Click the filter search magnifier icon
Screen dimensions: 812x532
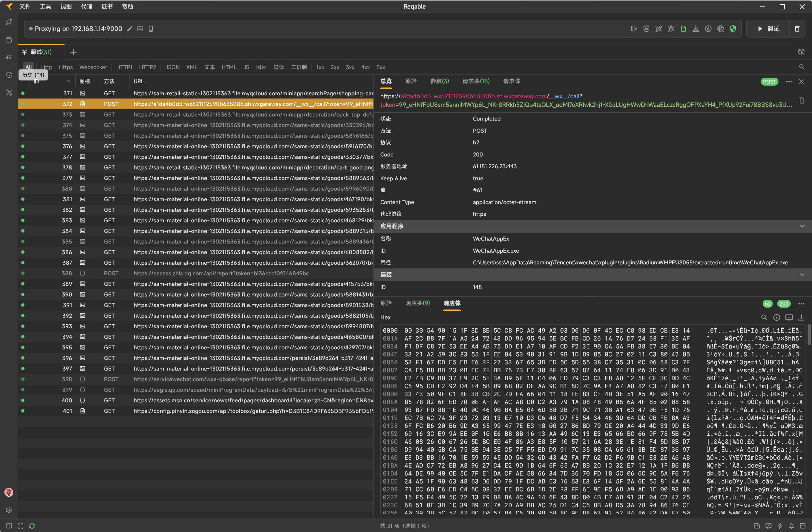click(802, 67)
